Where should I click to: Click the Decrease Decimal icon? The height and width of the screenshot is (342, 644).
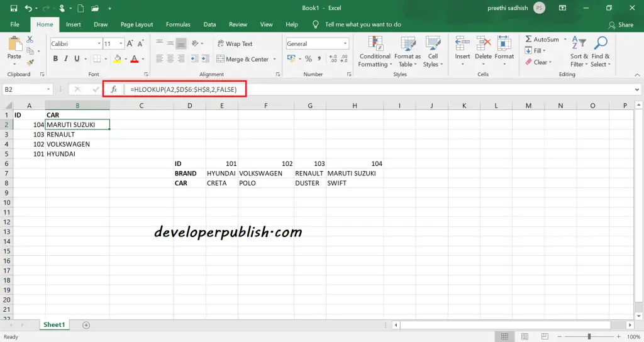click(x=344, y=58)
